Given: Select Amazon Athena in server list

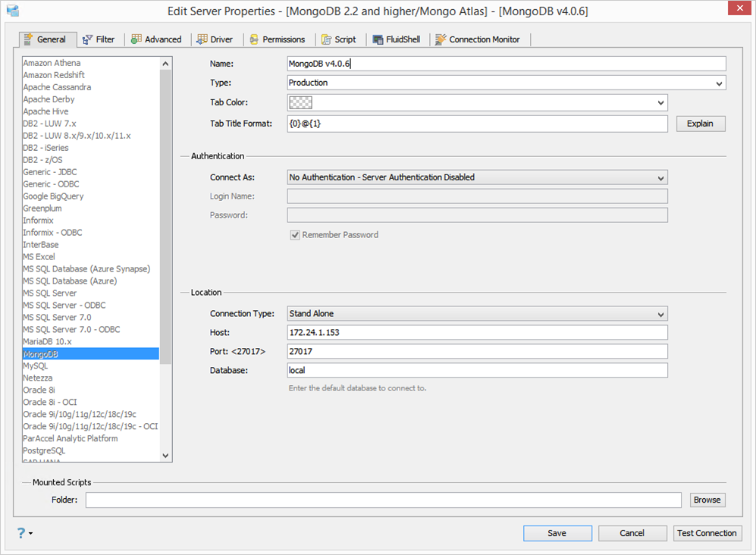Looking at the screenshot, I should [x=91, y=63].
